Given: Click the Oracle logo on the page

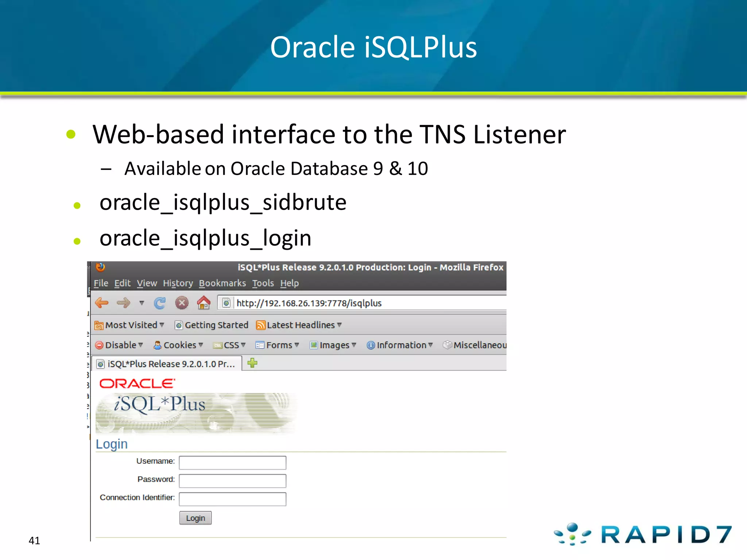Looking at the screenshot, I should point(137,384).
